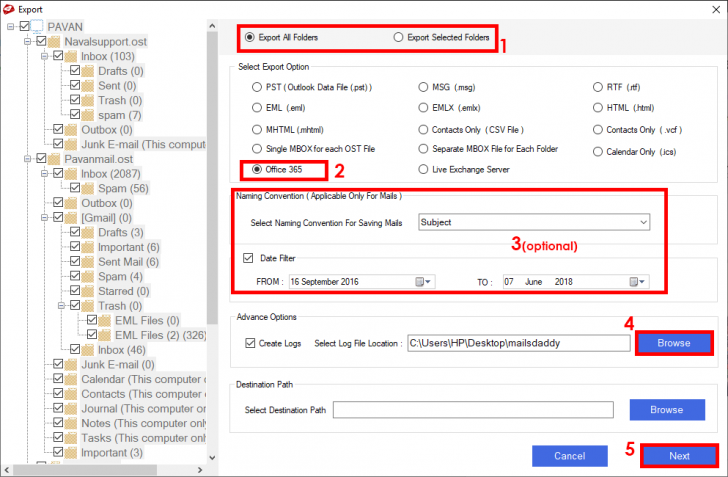Choose RTF export format

[x=598, y=87]
